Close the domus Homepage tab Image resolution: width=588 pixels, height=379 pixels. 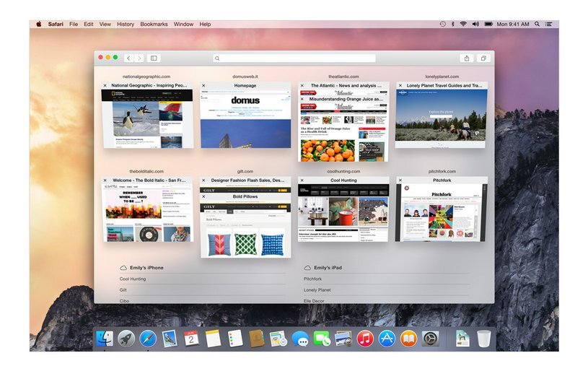pos(203,86)
